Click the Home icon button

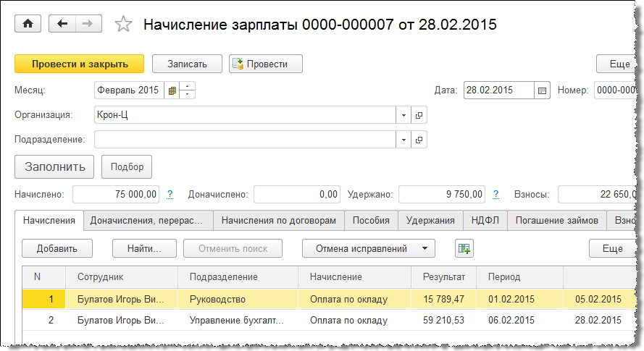click(x=28, y=24)
